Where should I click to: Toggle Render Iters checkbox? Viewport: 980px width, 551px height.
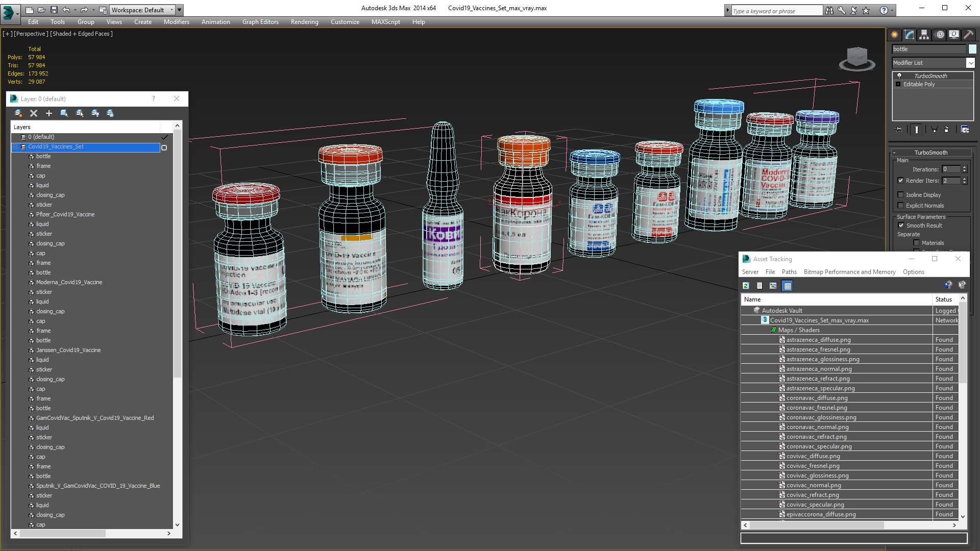901,181
